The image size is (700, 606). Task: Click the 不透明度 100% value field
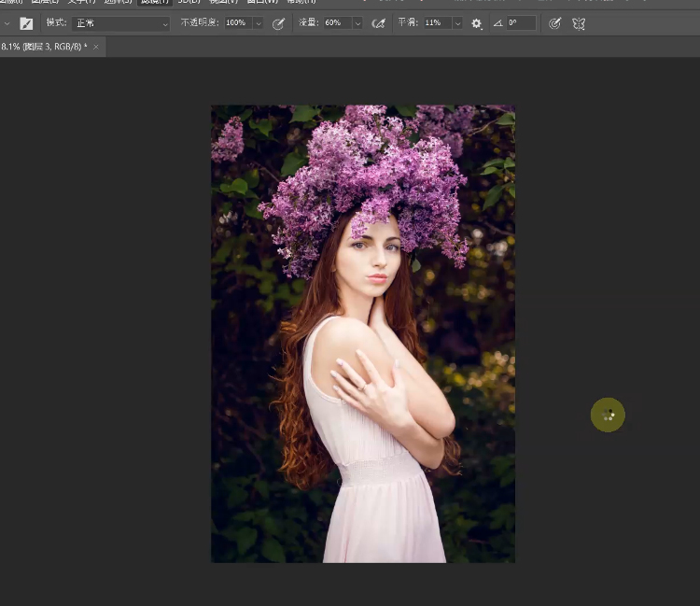click(x=238, y=22)
